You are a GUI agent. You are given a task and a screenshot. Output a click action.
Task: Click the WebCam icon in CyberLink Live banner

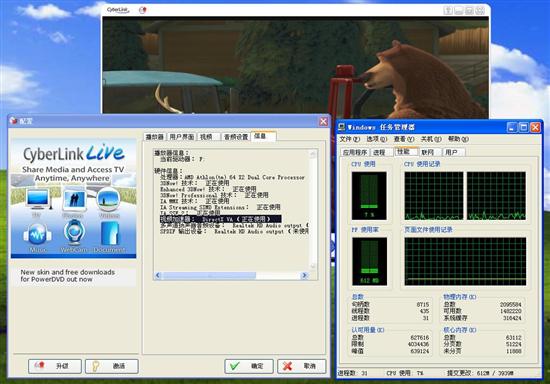[x=74, y=233]
